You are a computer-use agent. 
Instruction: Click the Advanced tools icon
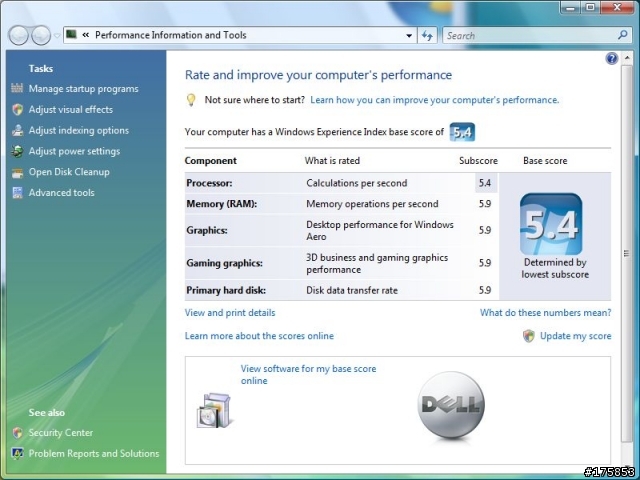point(17,193)
